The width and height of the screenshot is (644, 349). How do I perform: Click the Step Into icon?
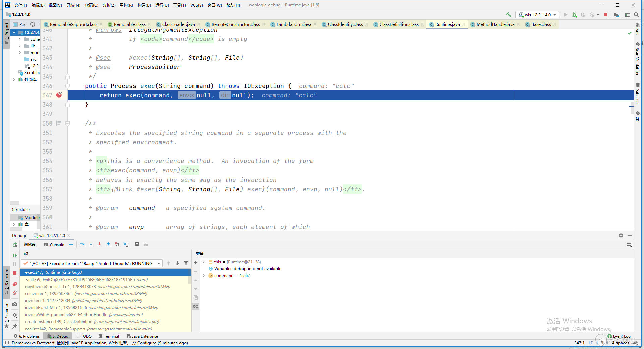point(91,244)
